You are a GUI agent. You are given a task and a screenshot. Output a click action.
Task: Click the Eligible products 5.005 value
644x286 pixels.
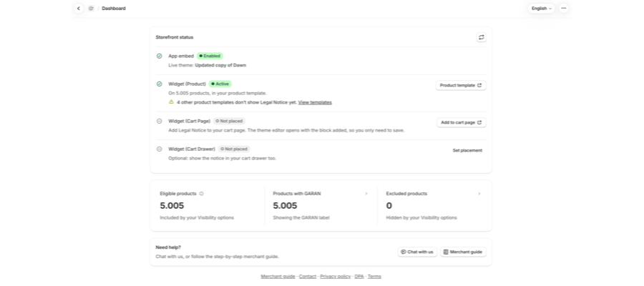click(x=172, y=206)
